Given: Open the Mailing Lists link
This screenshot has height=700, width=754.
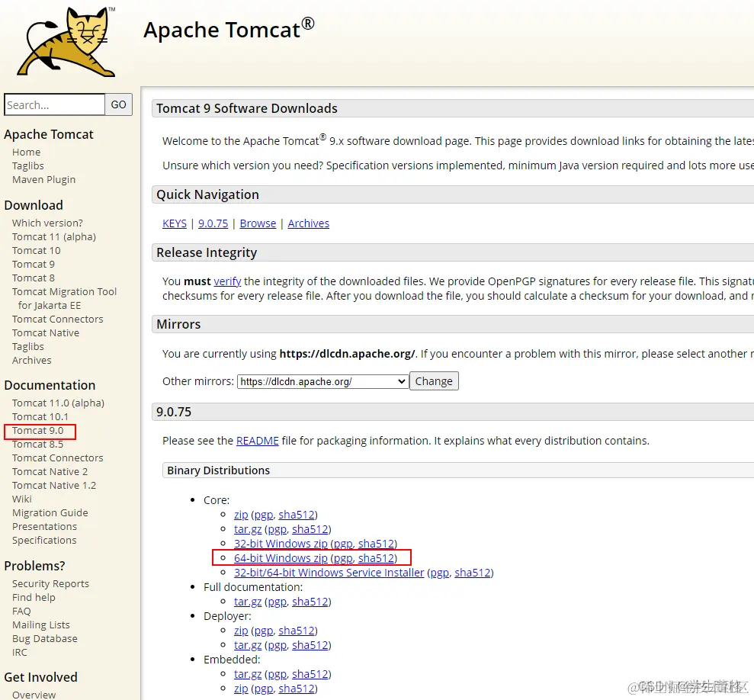Looking at the screenshot, I should 41,625.
